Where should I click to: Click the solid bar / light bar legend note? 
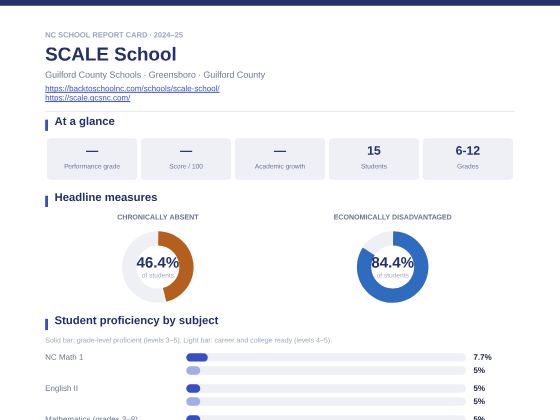click(188, 340)
